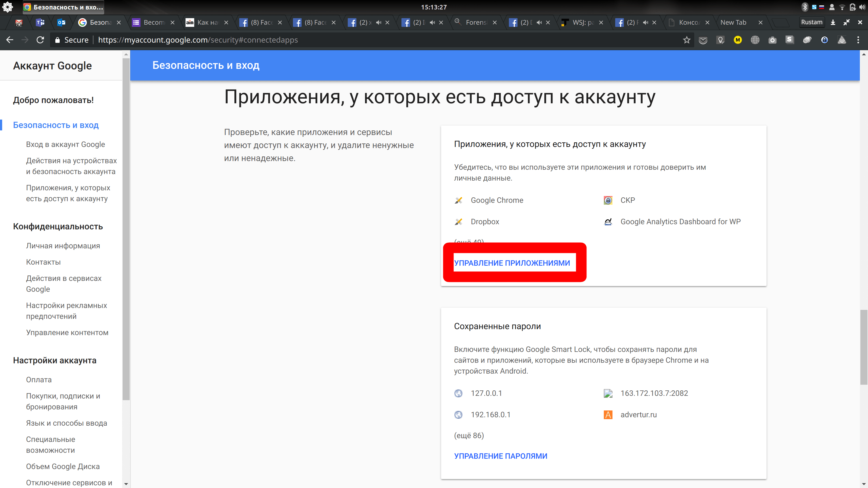Click the download arrow next to Rustam
Viewport: 868px width, 488px height.
point(833,23)
